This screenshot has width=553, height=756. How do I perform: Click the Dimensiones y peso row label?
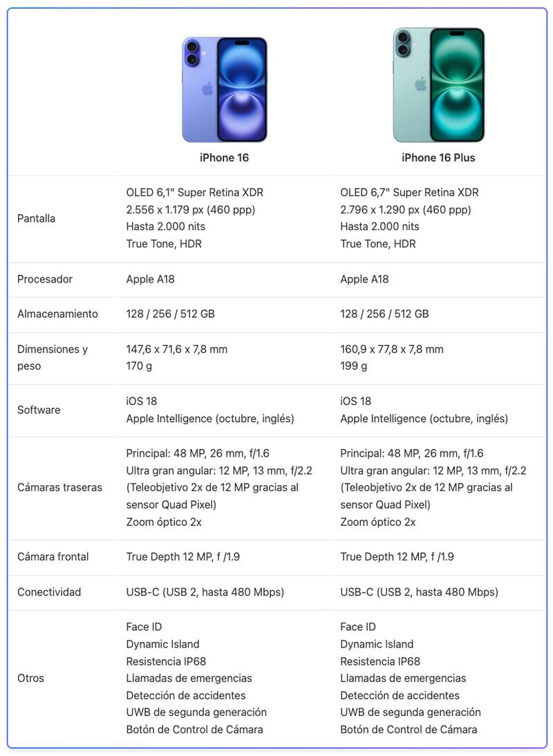(53, 357)
